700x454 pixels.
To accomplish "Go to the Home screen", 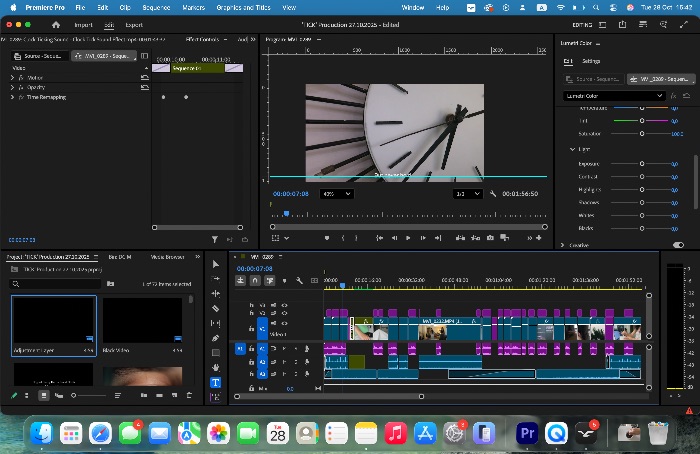I will coord(56,25).
